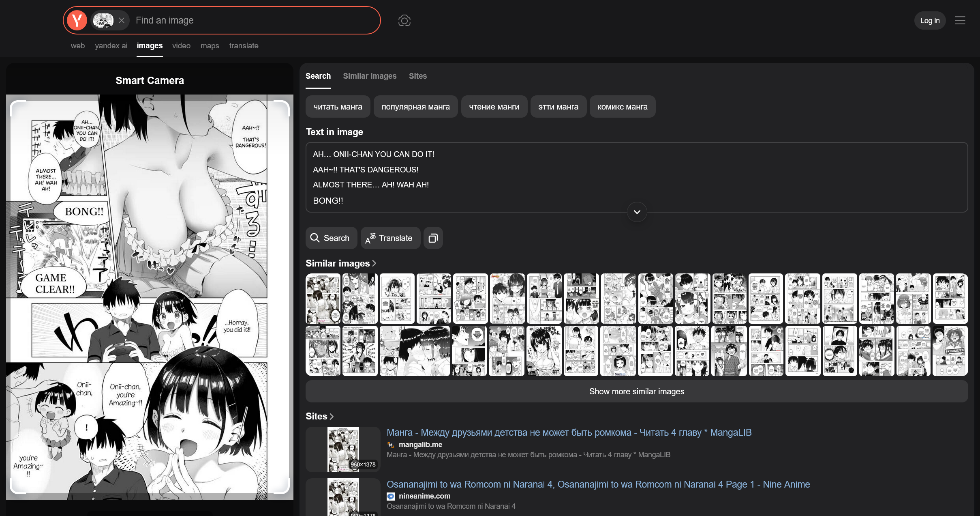Expand the Text in image box

coord(637,212)
